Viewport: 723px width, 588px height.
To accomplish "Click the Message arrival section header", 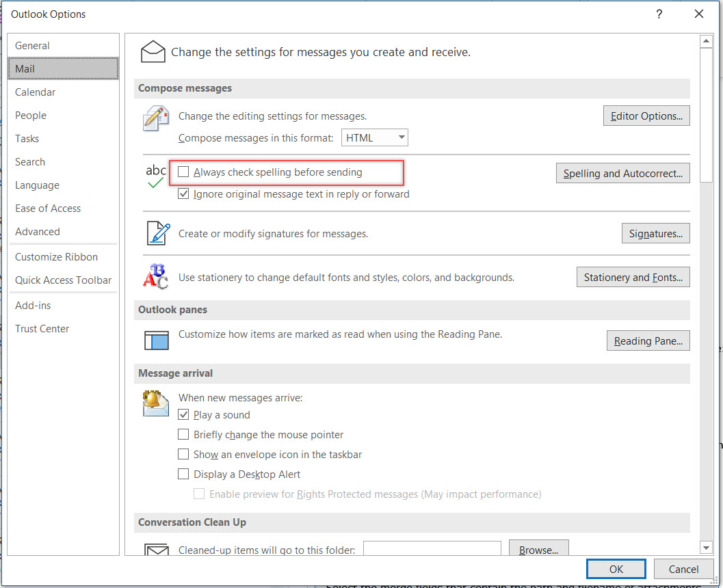I will [412, 373].
